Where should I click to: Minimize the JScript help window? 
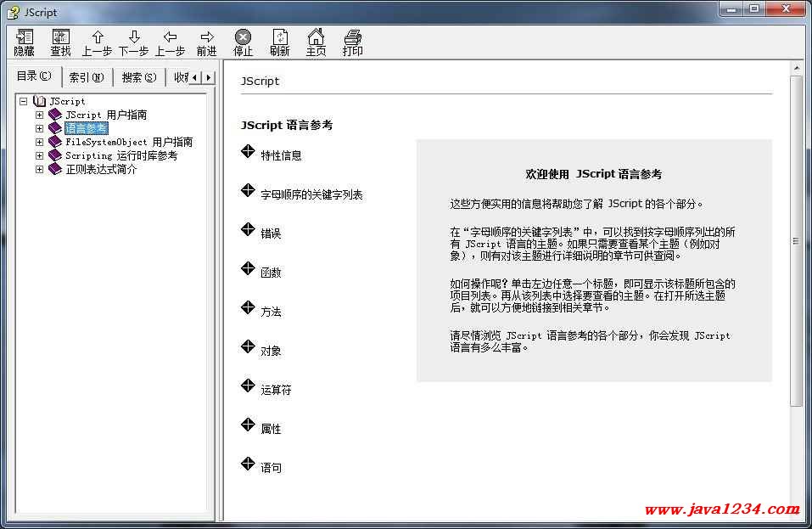pos(731,8)
